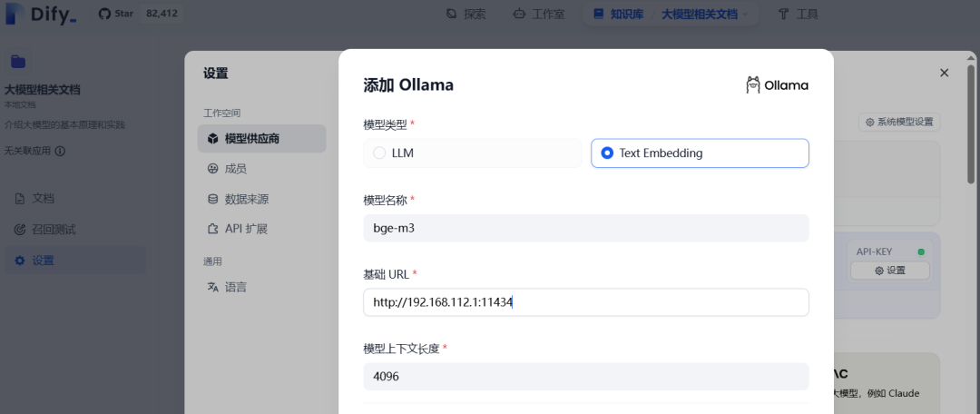Click the 设置 button under API-KEY
This screenshot has width=980, height=414.
click(890, 271)
